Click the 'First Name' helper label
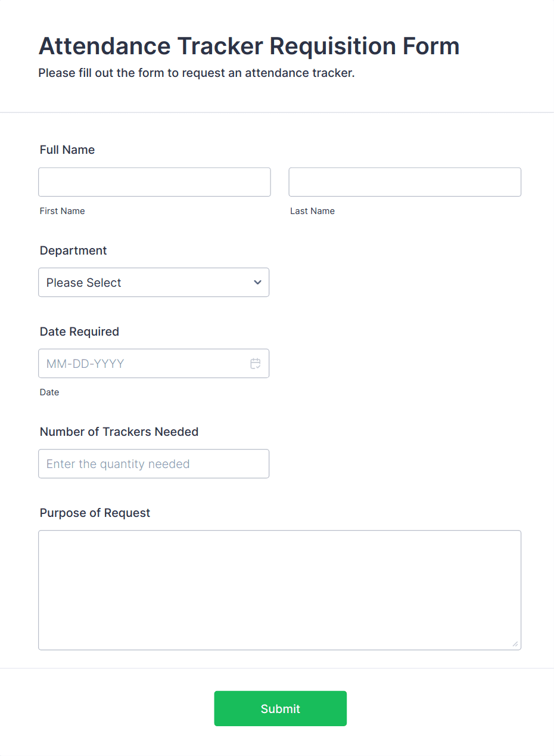Viewport: 554px width, 756px height. point(62,210)
